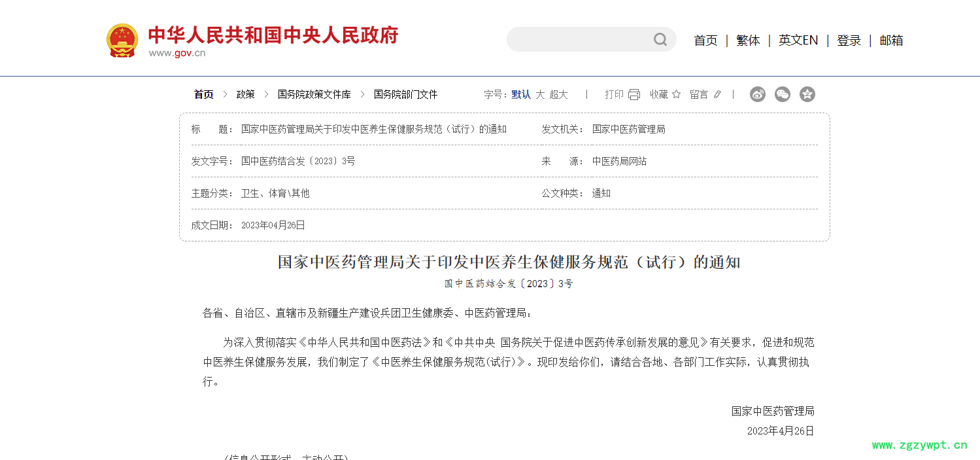
Task: Open 国务院政策文件库 in the breadcrumb
Action: coord(314,95)
